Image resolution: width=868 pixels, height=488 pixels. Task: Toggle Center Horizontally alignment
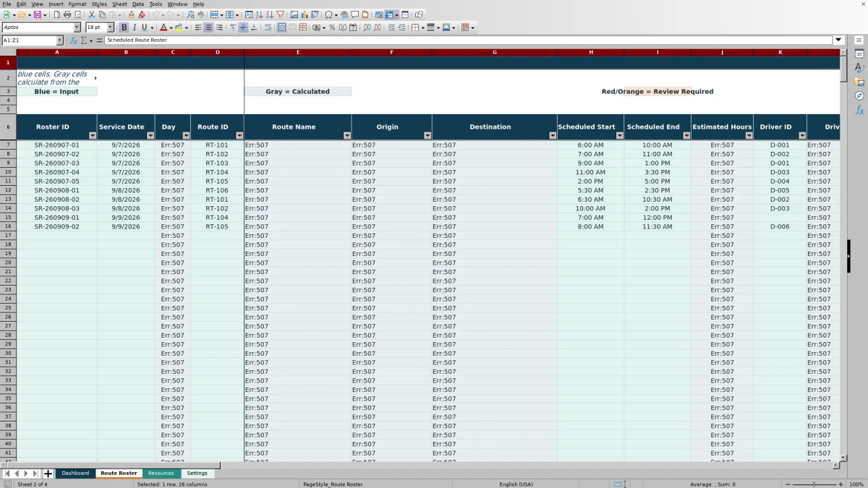[x=208, y=27]
